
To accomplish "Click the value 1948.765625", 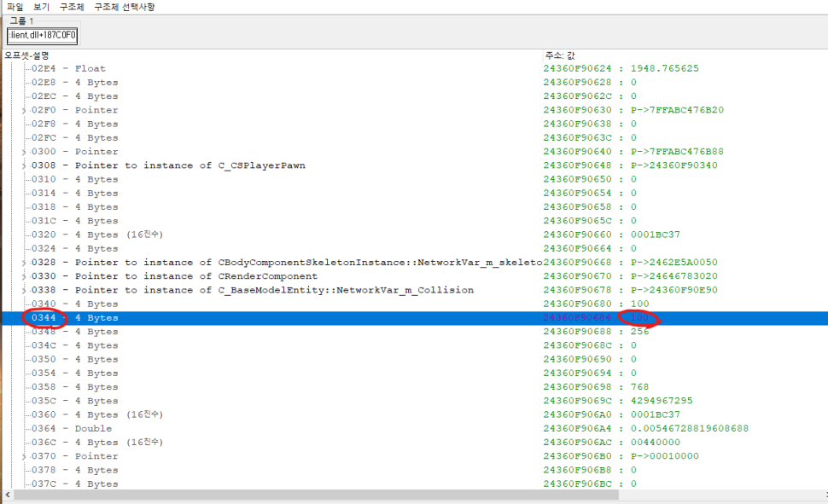I will [664, 68].
